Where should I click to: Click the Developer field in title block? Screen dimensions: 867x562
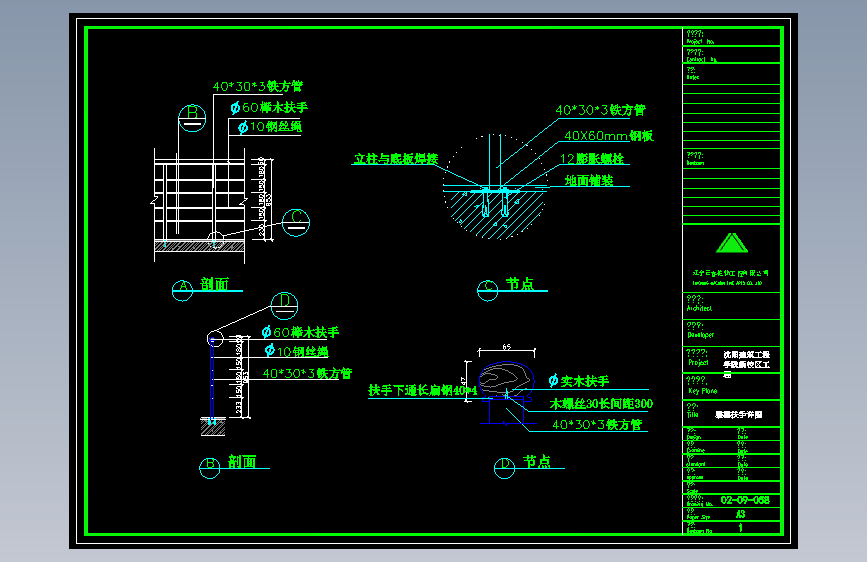click(x=731, y=332)
